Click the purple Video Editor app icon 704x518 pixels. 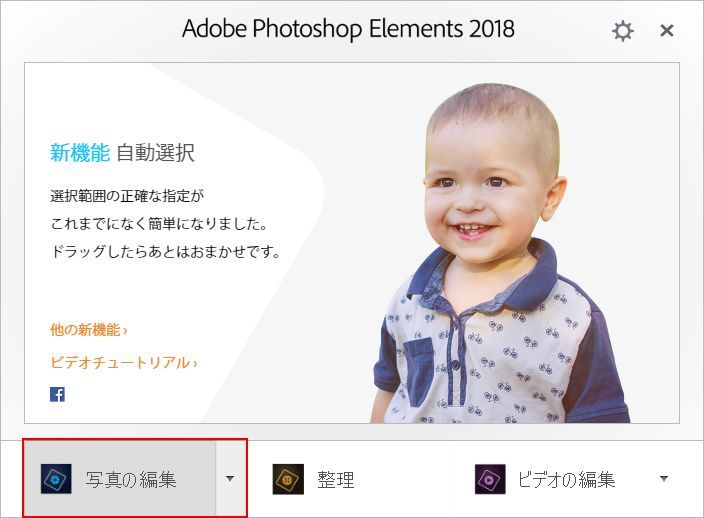490,479
